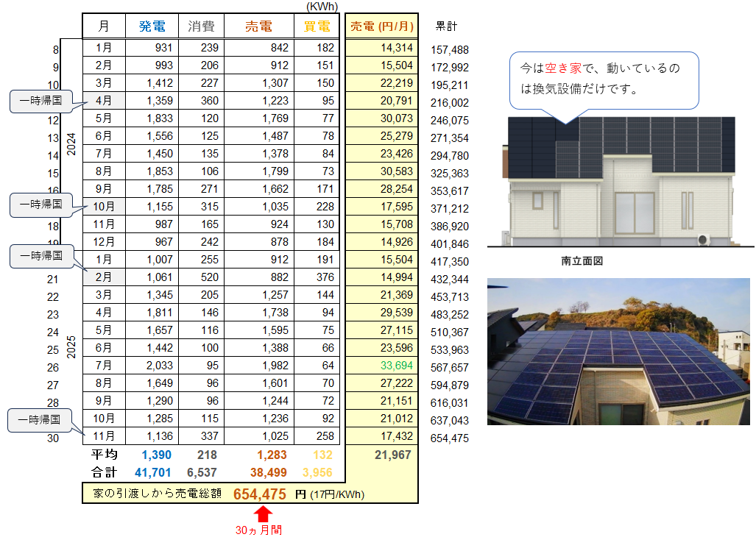Viewport: 756px width, 537px height.
Task: Select the 合計 row label
Action: pyautogui.click(x=104, y=472)
